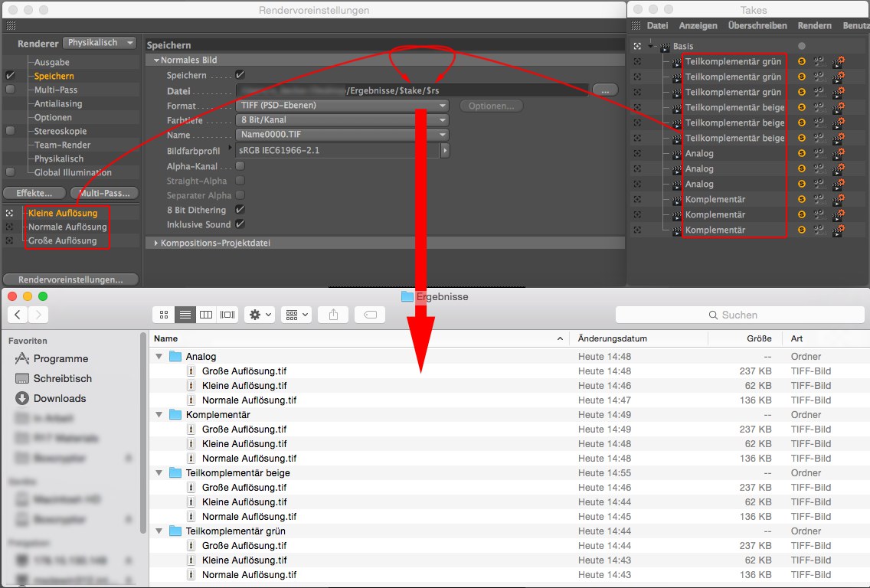The height and width of the screenshot is (588, 870).
Task: Enable the Multi-Pass checkbox in the renderer list
Action: pyautogui.click(x=10, y=90)
